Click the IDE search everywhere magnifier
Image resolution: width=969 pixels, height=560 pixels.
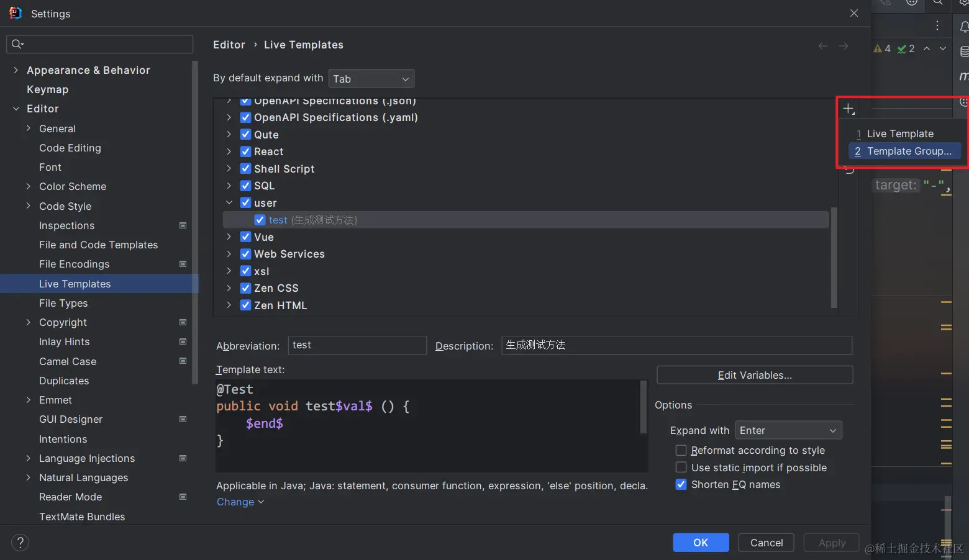[x=938, y=3]
